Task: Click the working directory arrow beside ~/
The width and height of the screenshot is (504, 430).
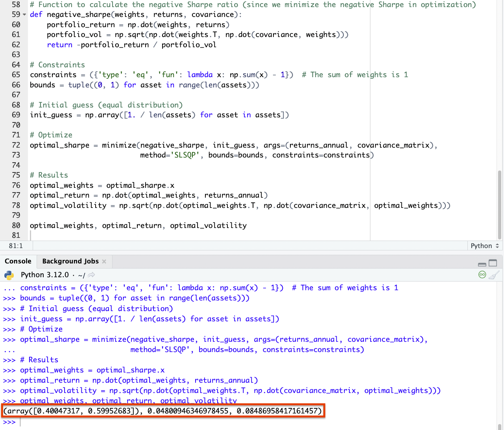Action: coord(91,275)
